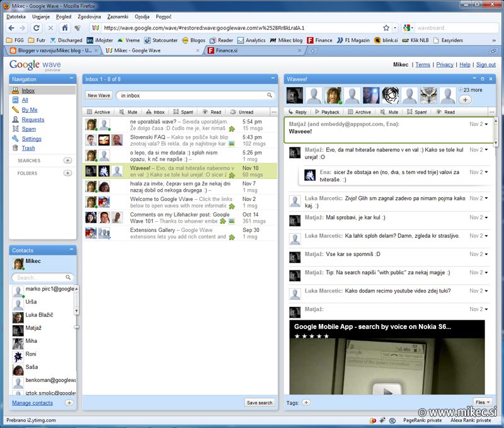Add new contact with plus icon

pyautogui.click(x=69, y=403)
